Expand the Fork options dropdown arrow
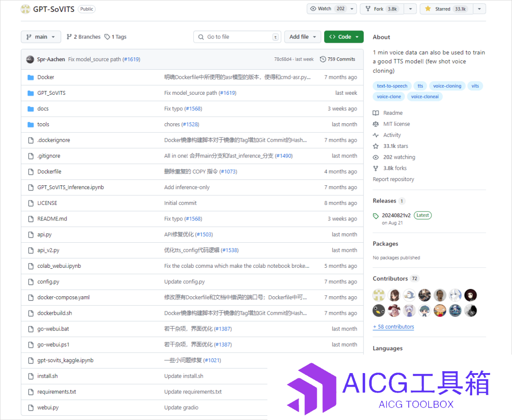The height and width of the screenshot is (420, 512). pyautogui.click(x=411, y=9)
